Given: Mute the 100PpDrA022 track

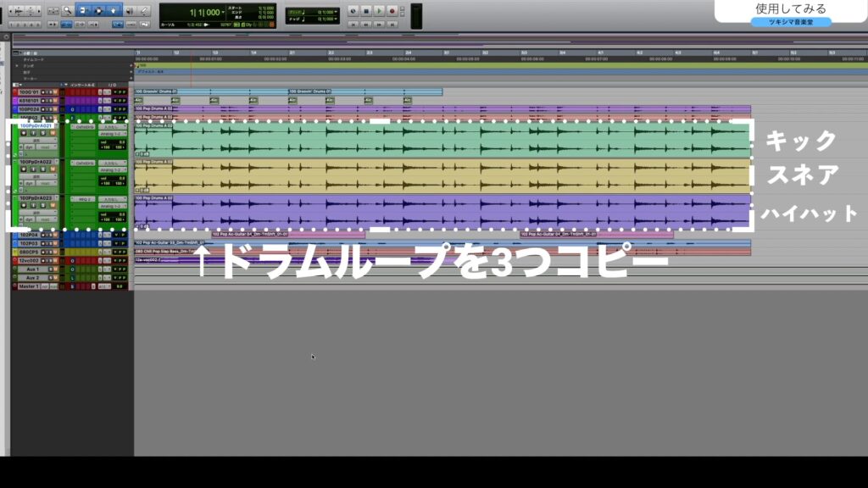Looking at the screenshot, I should [x=53, y=169].
